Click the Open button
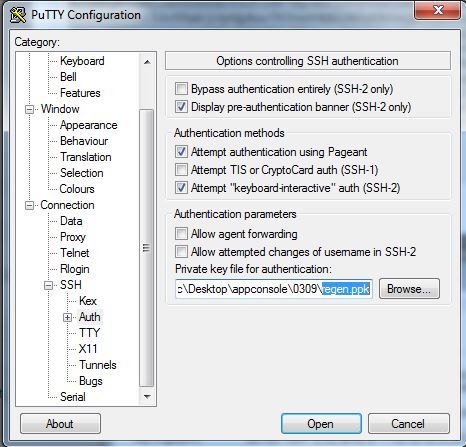 tap(321, 424)
